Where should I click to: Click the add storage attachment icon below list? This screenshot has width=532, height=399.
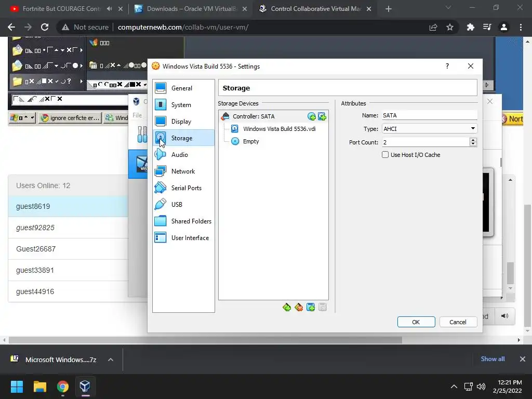(311, 308)
